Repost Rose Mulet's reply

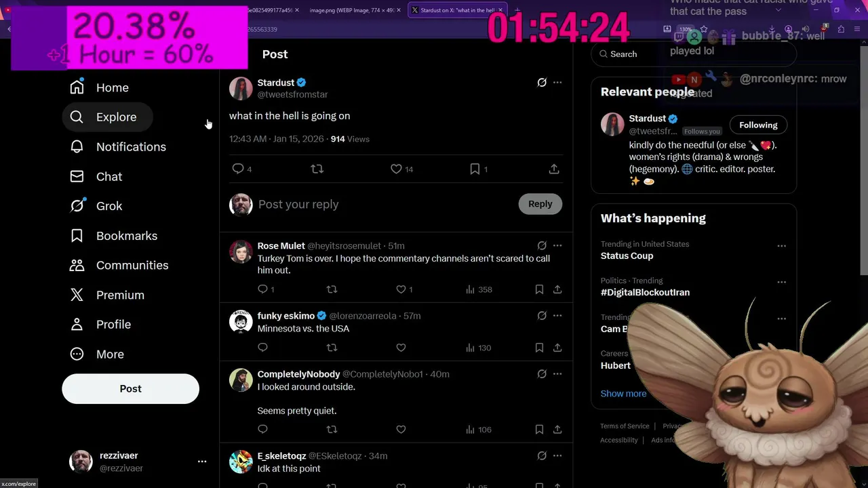[332, 289]
